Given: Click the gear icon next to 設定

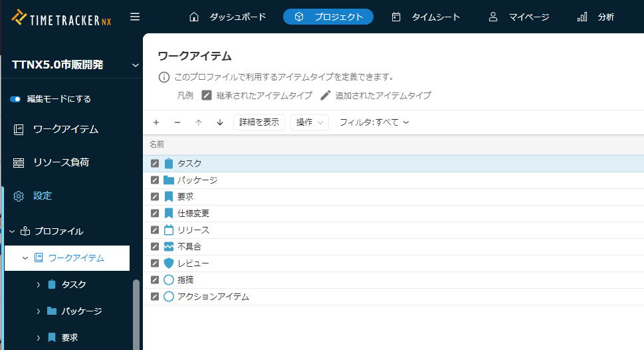Looking at the screenshot, I should click(x=19, y=196).
